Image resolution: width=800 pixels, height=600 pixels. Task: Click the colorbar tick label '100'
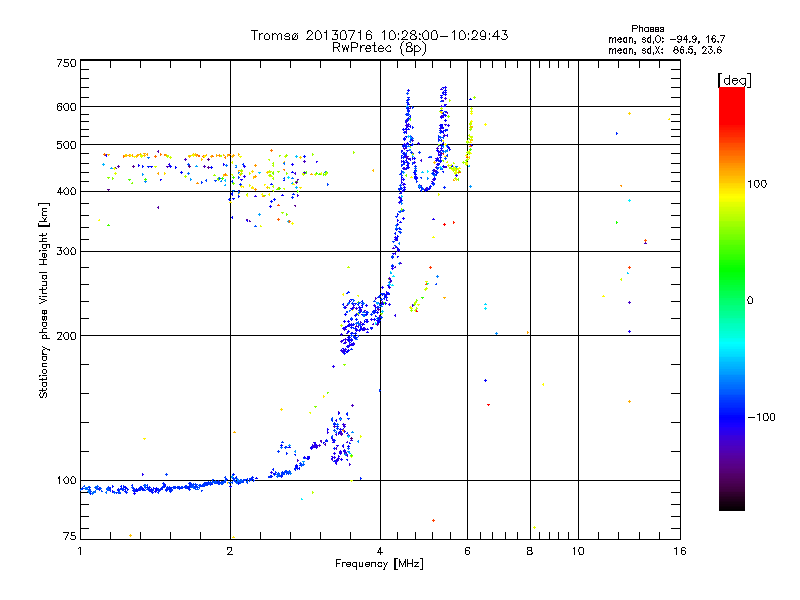(x=757, y=184)
